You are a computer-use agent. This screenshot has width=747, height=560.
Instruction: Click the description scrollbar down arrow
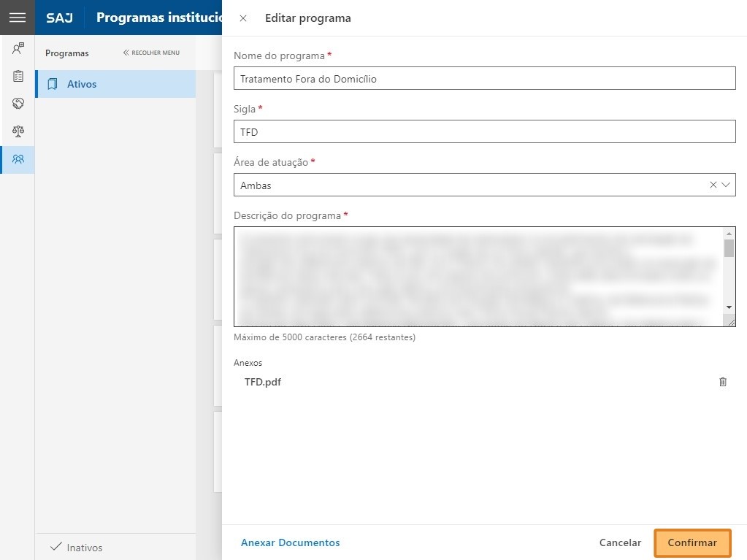[x=729, y=307]
